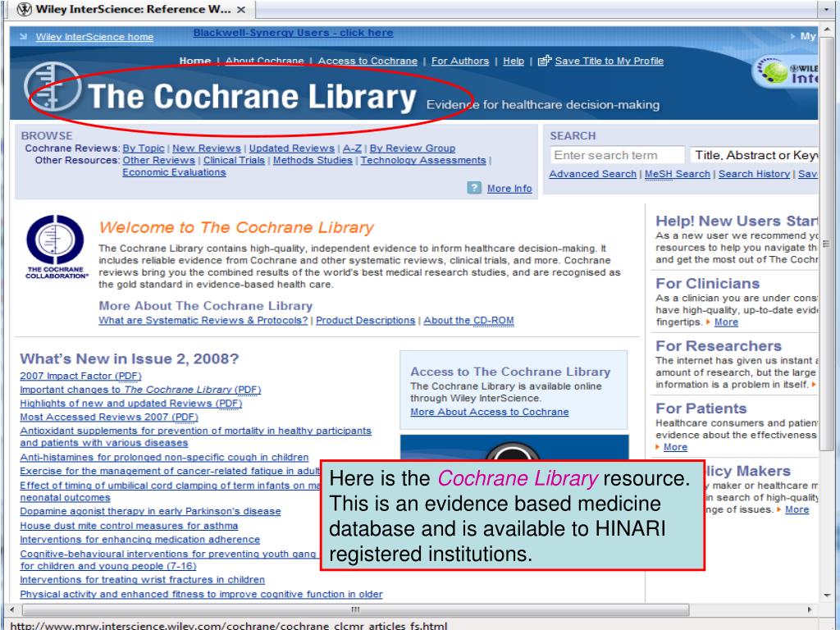Open 2007 Impact Factor (PDF) link
Image resolution: width=840 pixels, height=630 pixels.
[x=81, y=376]
